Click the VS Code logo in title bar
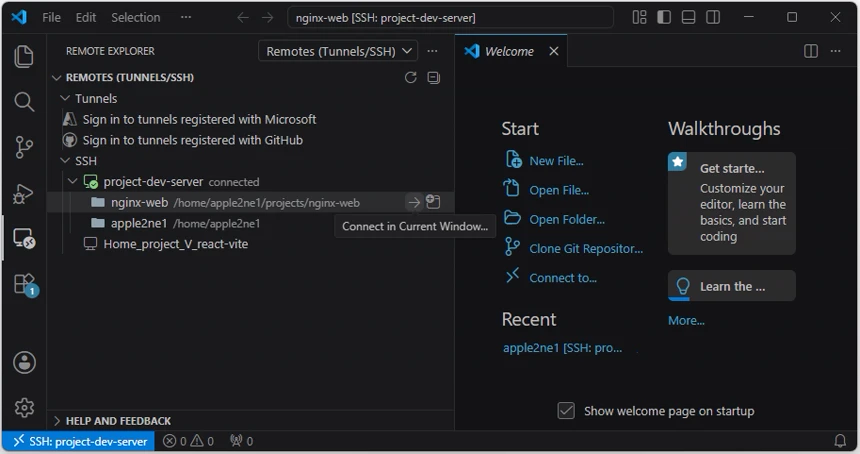Screen dimensions: 860x454 pyautogui.click(x=19, y=17)
